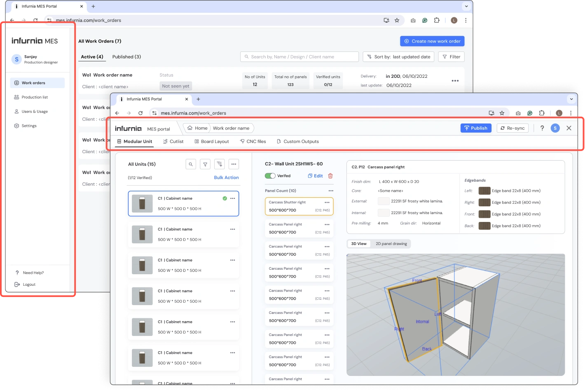
Task: Open the Board Layout tab
Action: (x=212, y=141)
